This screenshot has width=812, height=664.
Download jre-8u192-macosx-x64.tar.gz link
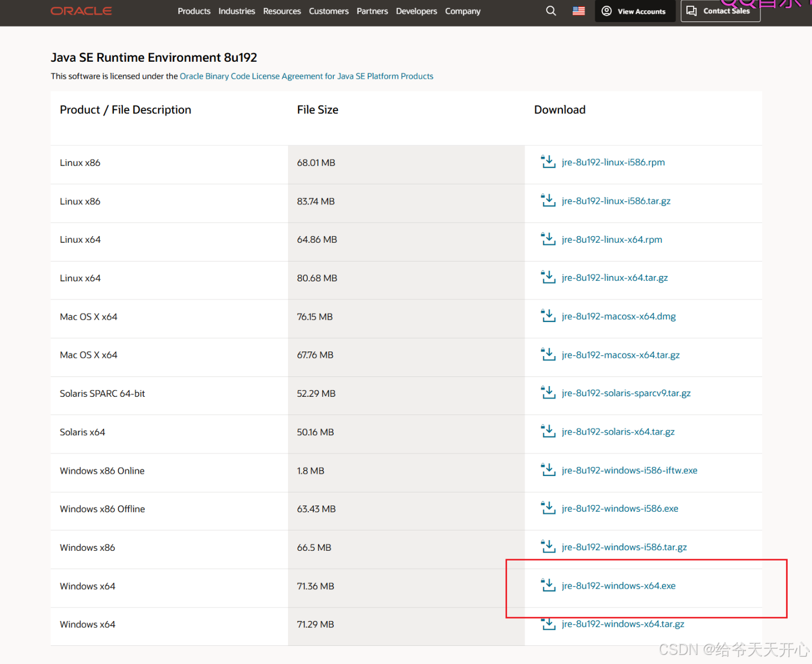click(x=621, y=354)
